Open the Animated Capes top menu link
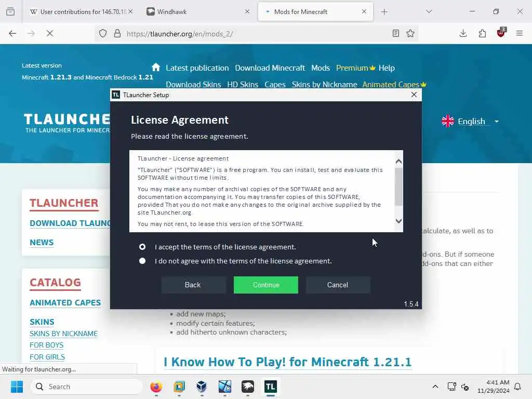The width and height of the screenshot is (532, 399). pyautogui.click(x=394, y=85)
